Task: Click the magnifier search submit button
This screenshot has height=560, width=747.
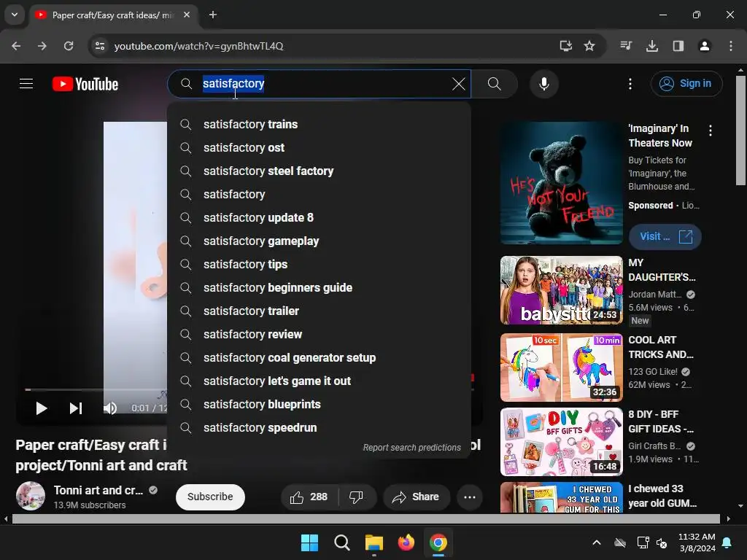Action: [x=495, y=84]
